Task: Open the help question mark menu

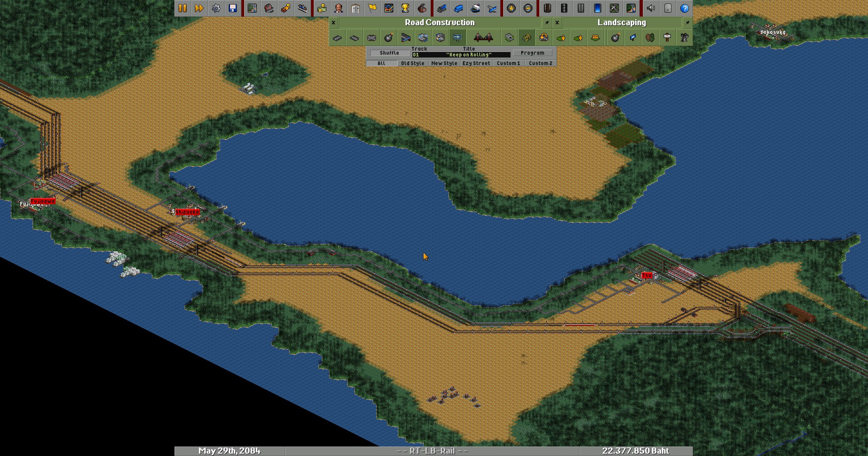Action: (684, 8)
